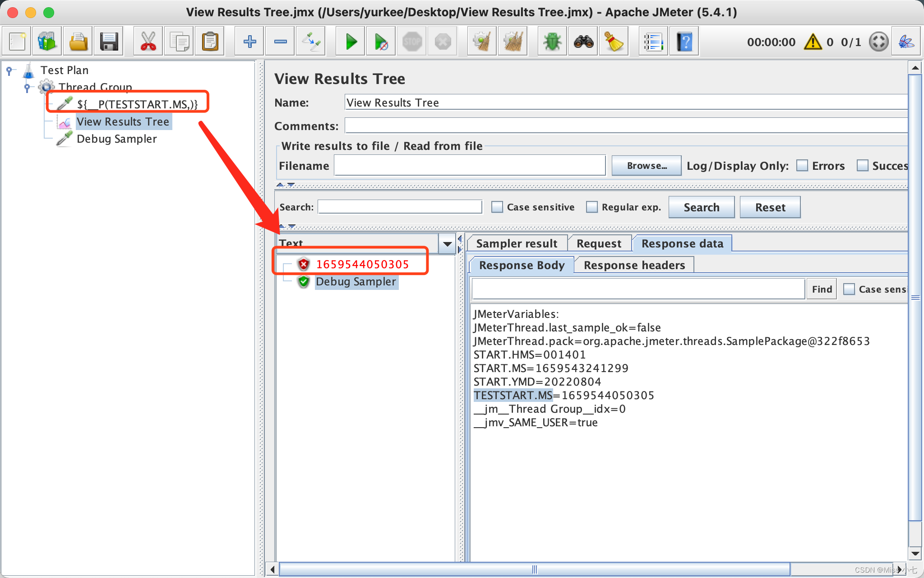Screen dimensions: 924x578
Task: Click the Comments input field
Action: [x=626, y=126]
